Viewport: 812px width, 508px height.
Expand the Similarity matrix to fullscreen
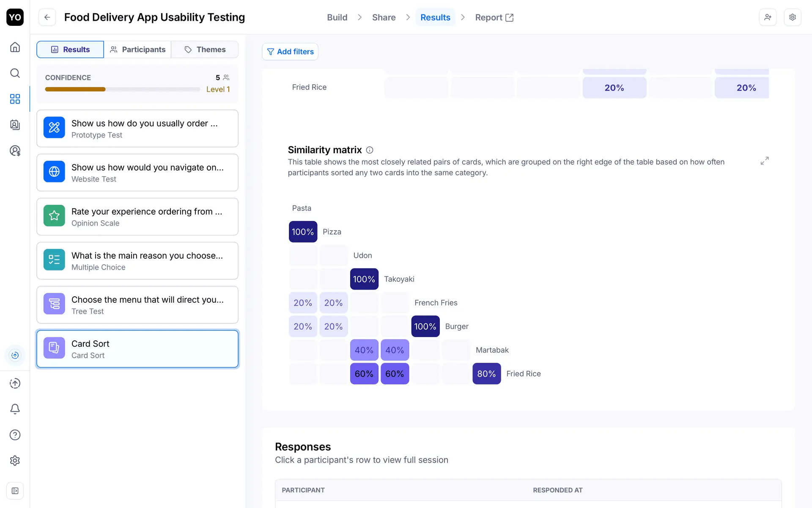click(x=764, y=161)
